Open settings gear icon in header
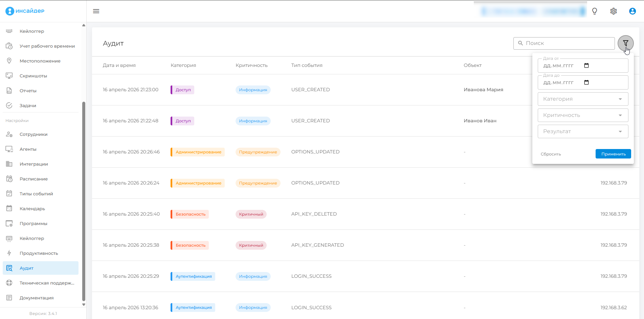The height and width of the screenshot is (319, 644). (614, 11)
